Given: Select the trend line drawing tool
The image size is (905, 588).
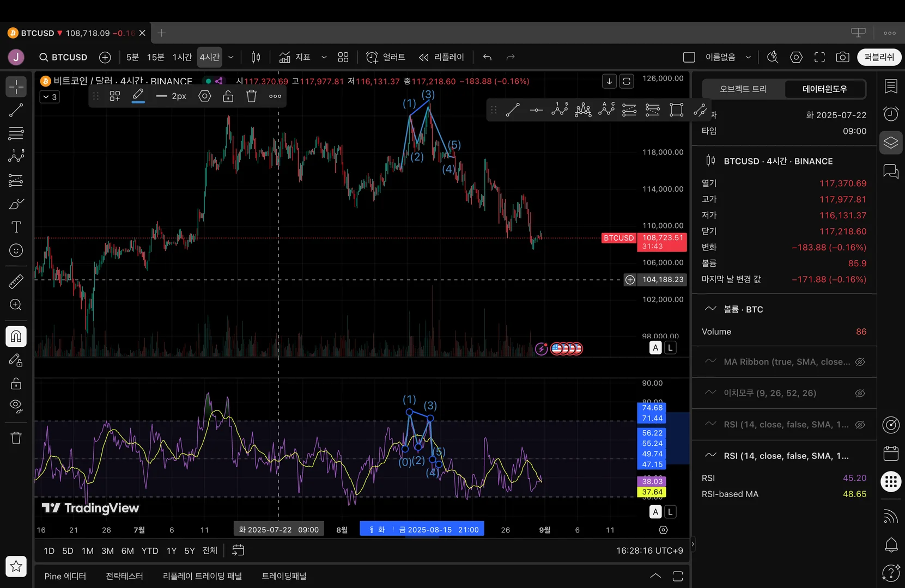Looking at the screenshot, I should [16, 111].
